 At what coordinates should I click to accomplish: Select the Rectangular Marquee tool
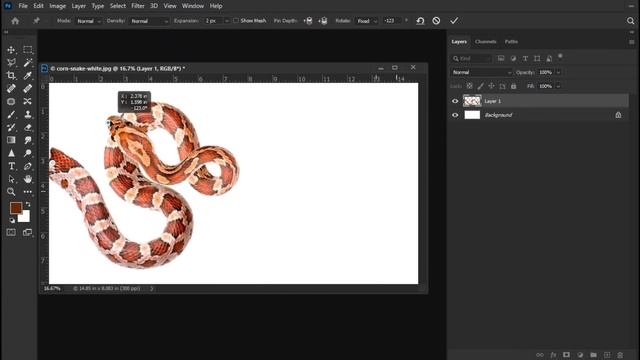[x=27, y=50]
